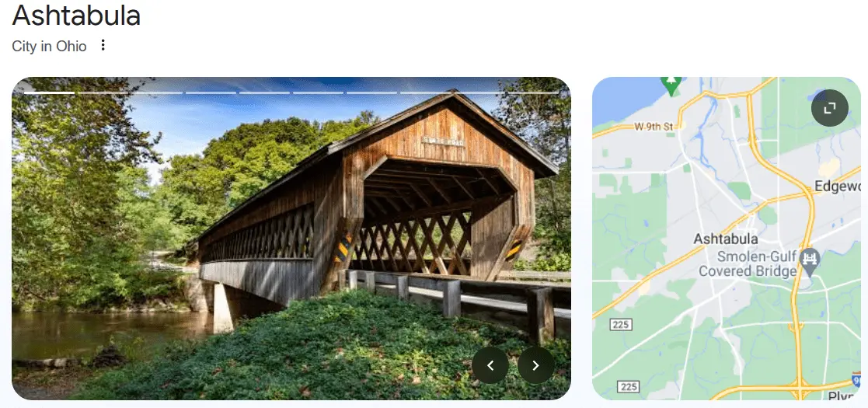Jump to the last carousel progress segment
This screenshot has width=868, height=408.
tap(532, 92)
